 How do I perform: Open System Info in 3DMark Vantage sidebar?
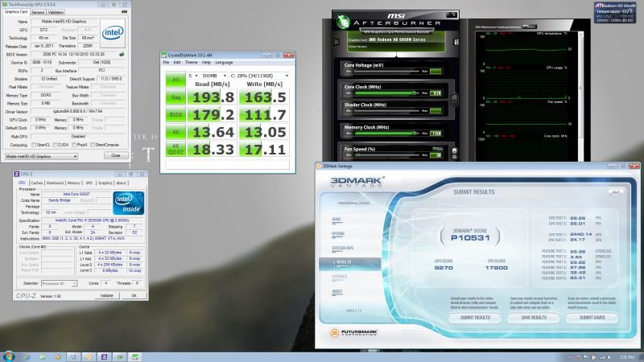341,249
